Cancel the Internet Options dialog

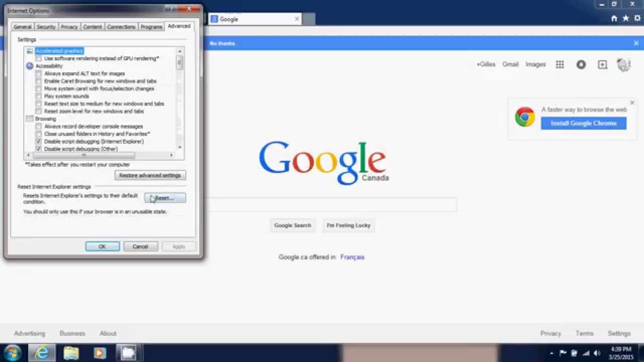pyautogui.click(x=140, y=246)
